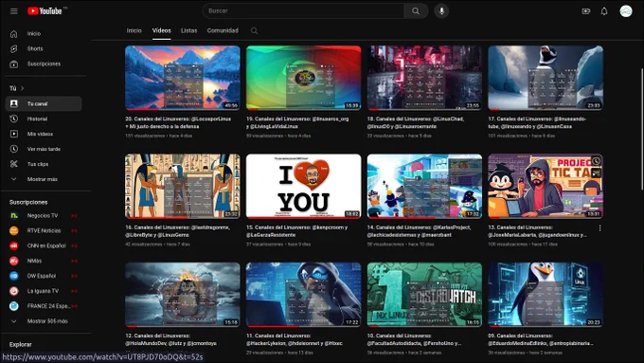
Task: Open video 14 title @KarlasProject
Action: point(419,231)
